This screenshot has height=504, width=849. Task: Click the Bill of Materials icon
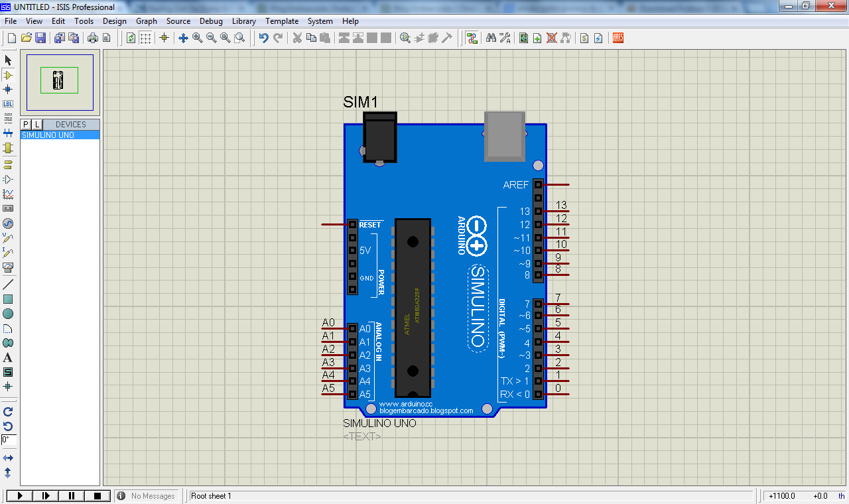pyautogui.click(x=584, y=38)
